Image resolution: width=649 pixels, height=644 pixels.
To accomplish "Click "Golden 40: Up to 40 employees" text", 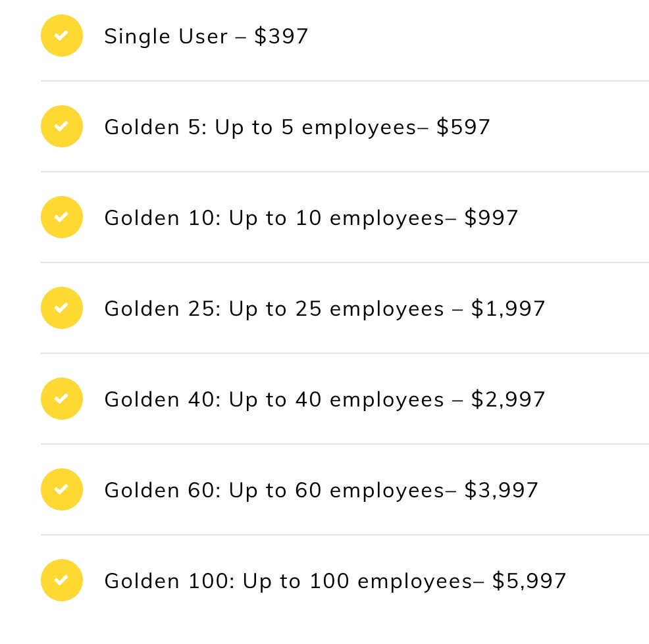I will 274,399.
